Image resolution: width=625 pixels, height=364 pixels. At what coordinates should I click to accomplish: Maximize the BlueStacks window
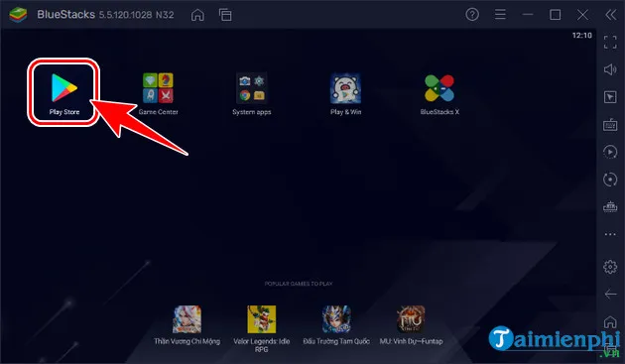[x=556, y=15]
